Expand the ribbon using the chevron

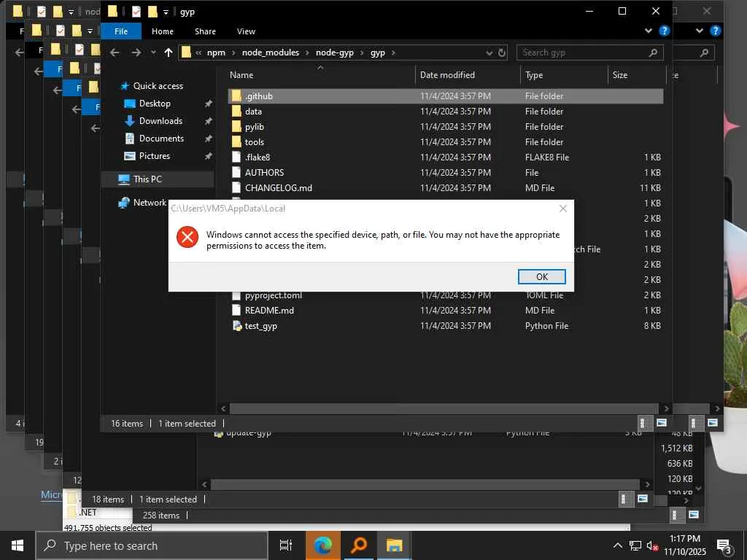648,31
